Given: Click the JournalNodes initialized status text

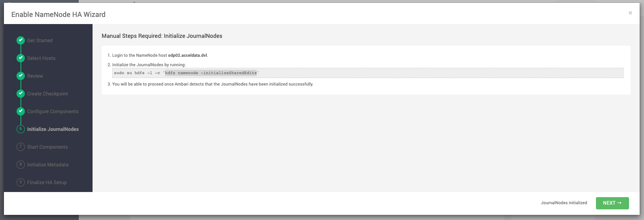Looking at the screenshot, I should click(x=564, y=203).
